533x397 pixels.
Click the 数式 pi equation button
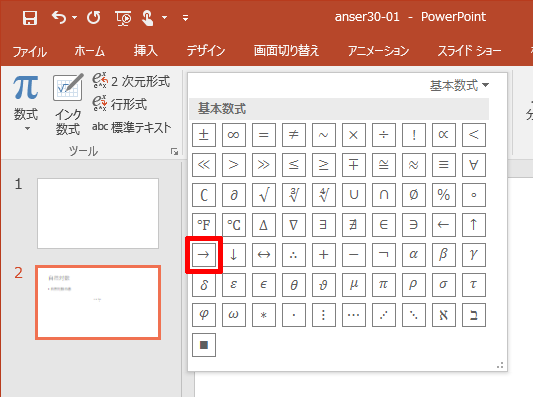pyautogui.click(x=26, y=103)
